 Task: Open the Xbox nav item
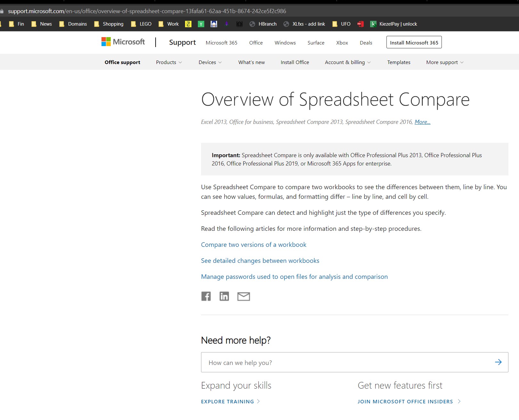pos(342,43)
